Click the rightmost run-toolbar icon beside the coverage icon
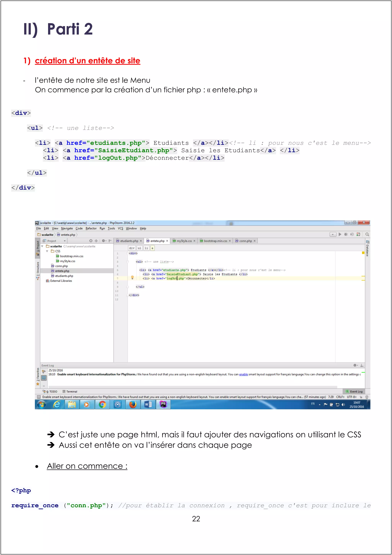The image size is (392, 555). [359, 234]
